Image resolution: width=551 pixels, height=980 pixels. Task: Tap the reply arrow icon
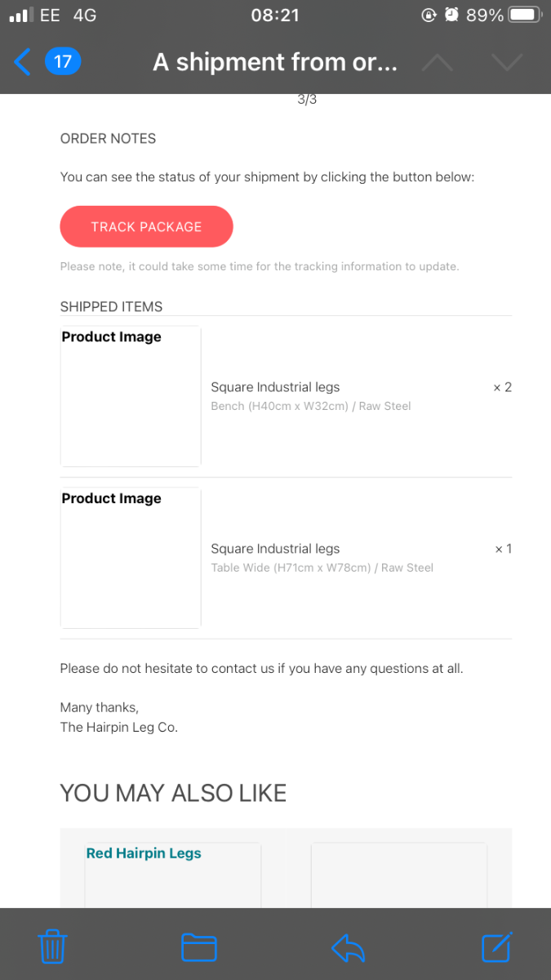click(x=348, y=947)
